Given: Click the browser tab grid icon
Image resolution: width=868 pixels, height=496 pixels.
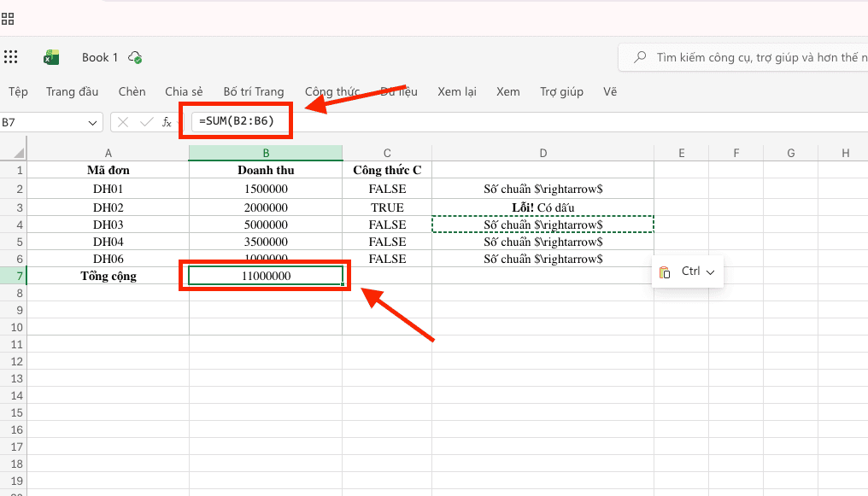Looking at the screenshot, I should 8,19.
